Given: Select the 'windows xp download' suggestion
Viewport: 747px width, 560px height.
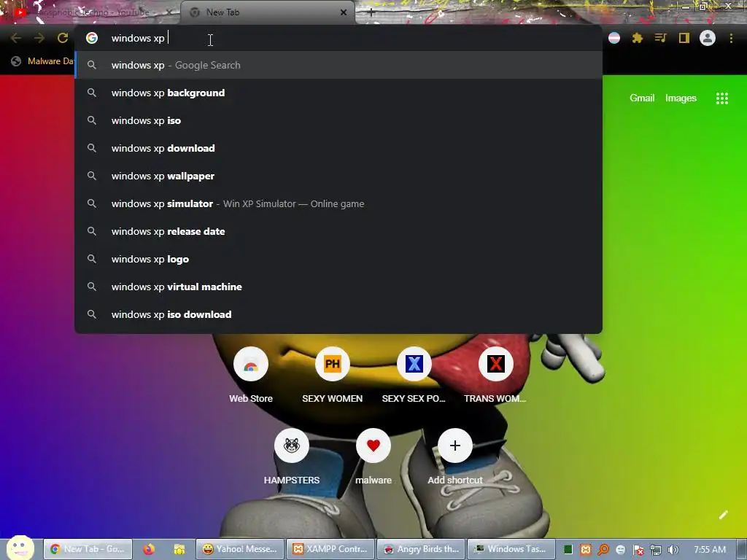Looking at the screenshot, I should point(338,148).
